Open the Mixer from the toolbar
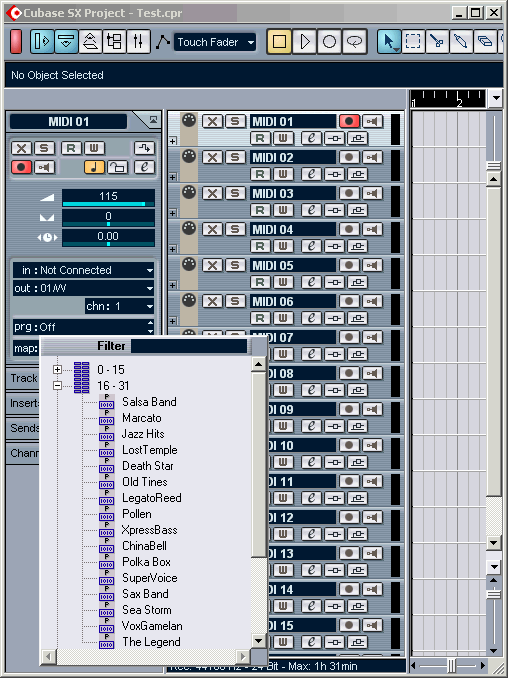The height and width of the screenshot is (678, 508). tap(138, 42)
